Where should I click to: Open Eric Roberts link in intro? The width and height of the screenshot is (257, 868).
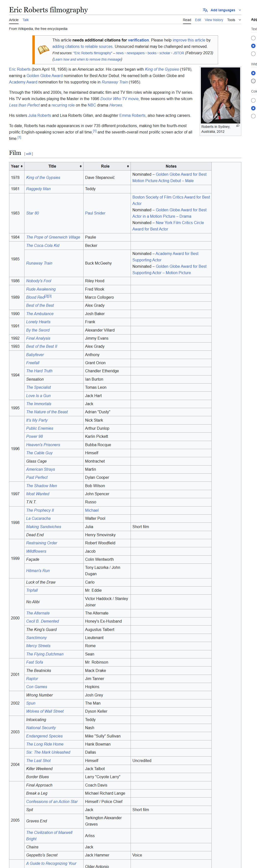coord(20,69)
